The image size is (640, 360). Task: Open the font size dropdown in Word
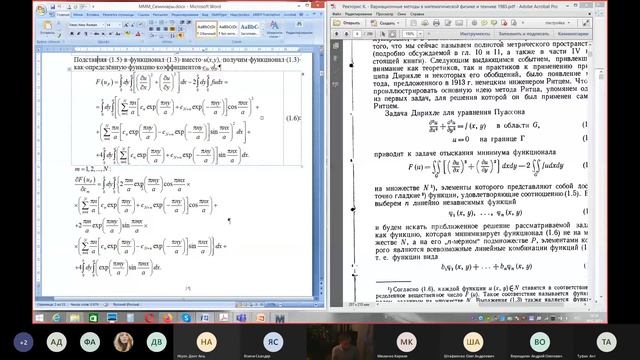[x=120, y=25]
